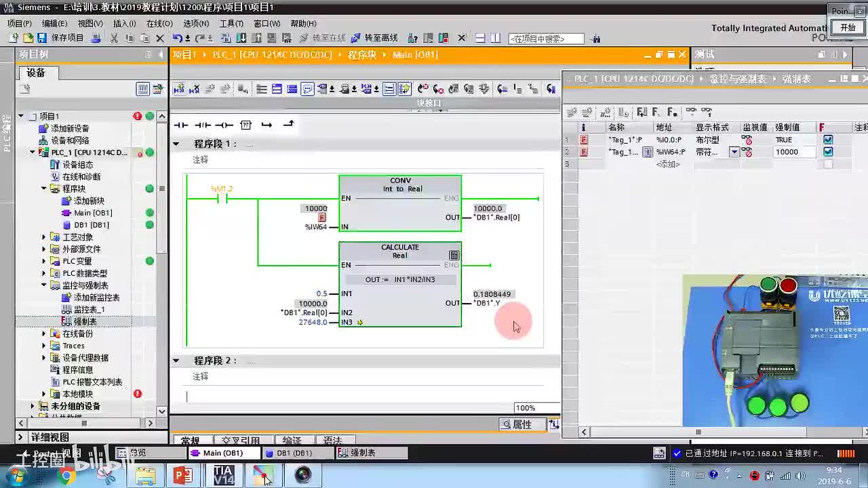
Task: Expand 详细视图 panel
Action: (x=21, y=437)
